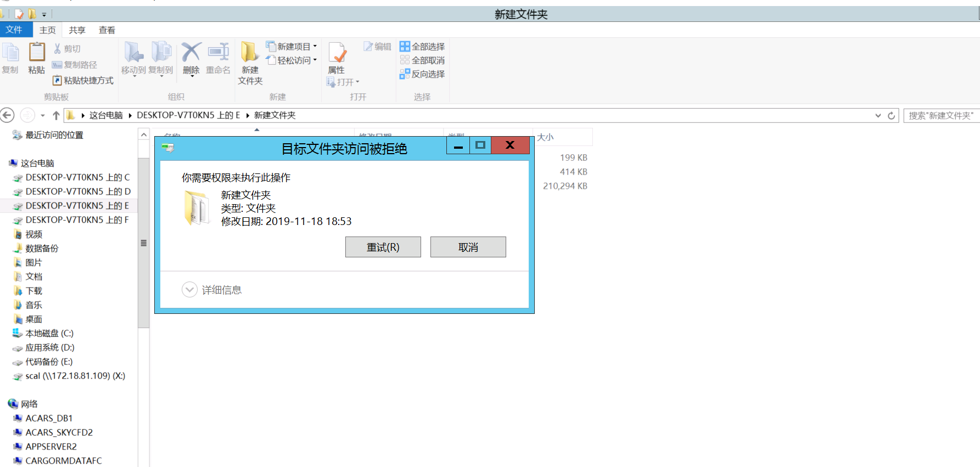This screenshot has height=467, width=980.
Task: Open the New item (新建项目) dropdown
Action: [292, 47]
